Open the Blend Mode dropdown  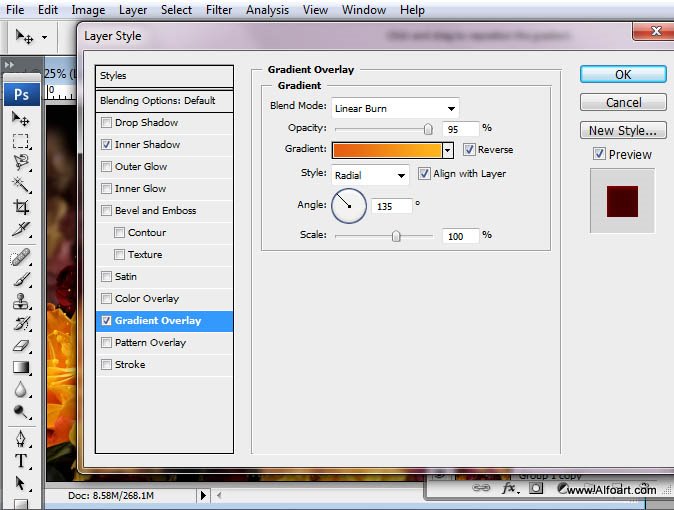395,108
